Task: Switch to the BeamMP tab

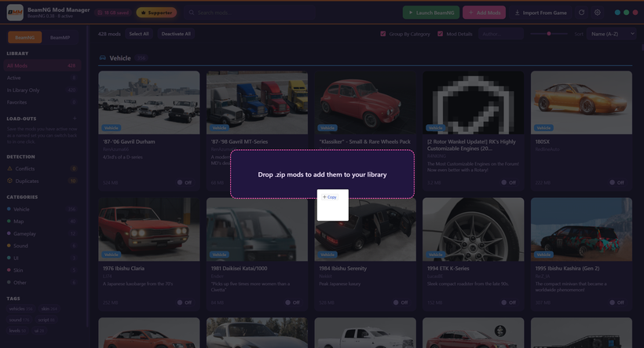Action: [x=60, y=38]
